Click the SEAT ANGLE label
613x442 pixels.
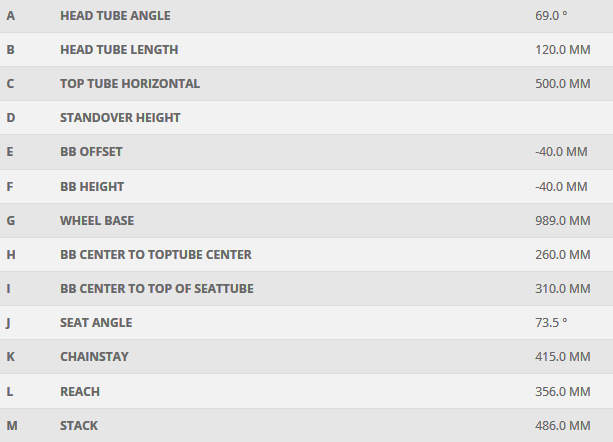[96, 323]
